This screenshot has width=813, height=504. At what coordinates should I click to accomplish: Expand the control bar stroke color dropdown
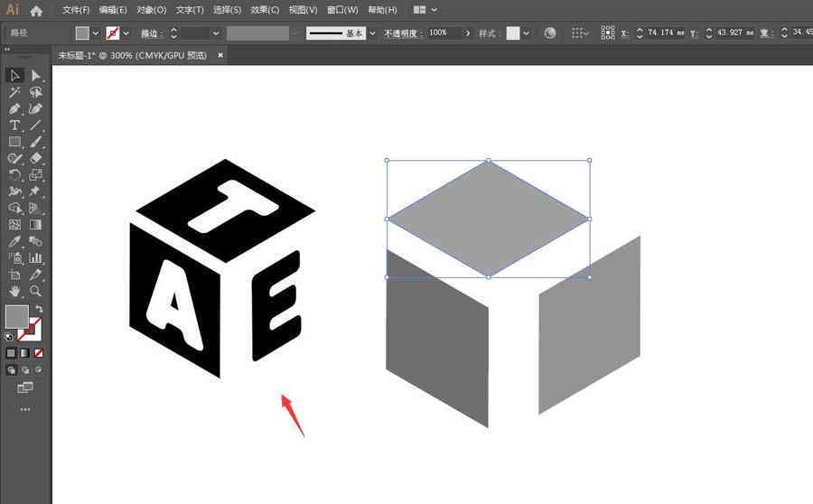126,33
